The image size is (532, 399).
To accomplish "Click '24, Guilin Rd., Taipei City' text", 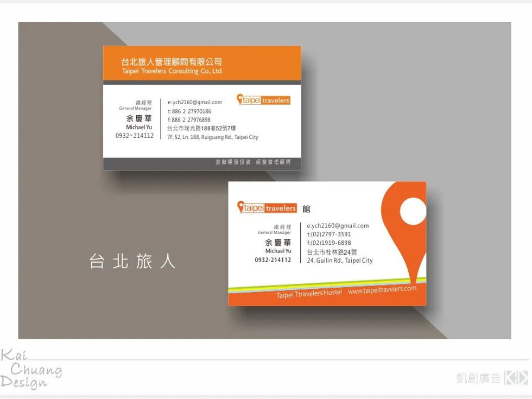I will click(340, 261).
